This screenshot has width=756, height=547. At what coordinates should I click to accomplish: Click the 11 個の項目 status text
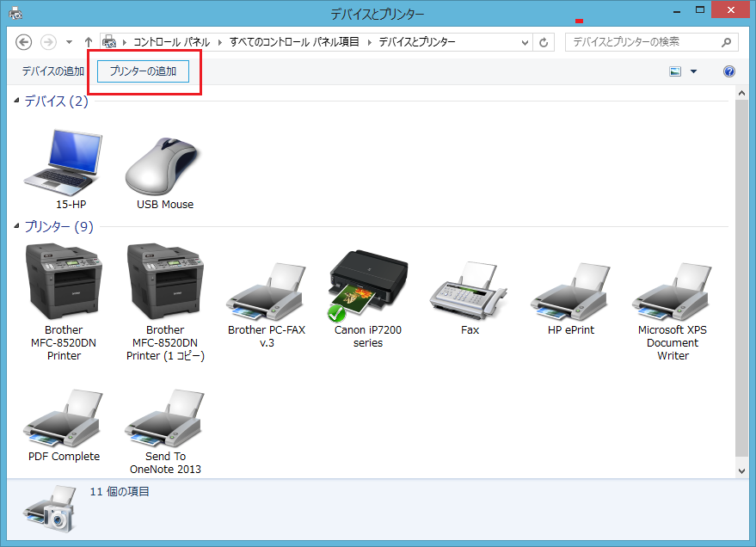120,492
